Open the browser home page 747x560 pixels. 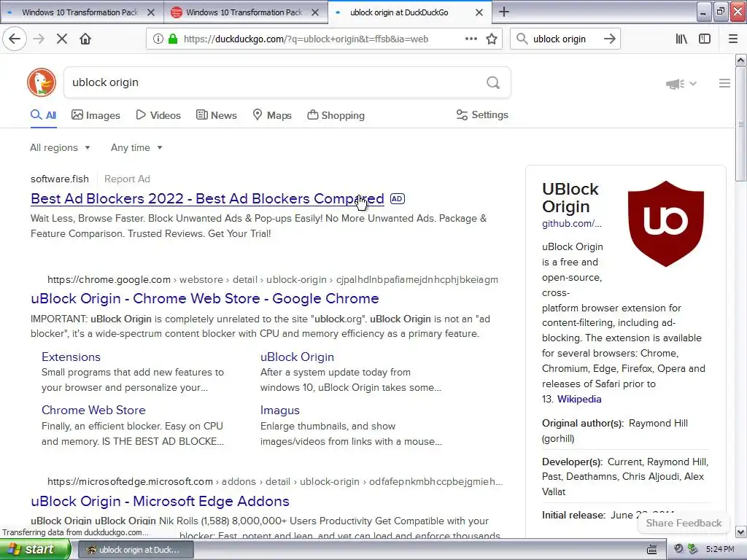click(85, 39)
